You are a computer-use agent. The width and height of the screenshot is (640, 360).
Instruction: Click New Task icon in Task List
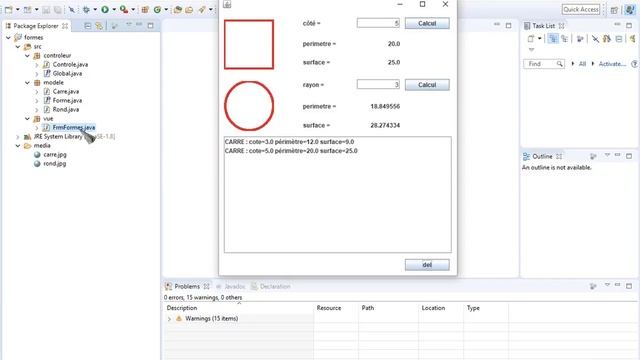(531, 39)
